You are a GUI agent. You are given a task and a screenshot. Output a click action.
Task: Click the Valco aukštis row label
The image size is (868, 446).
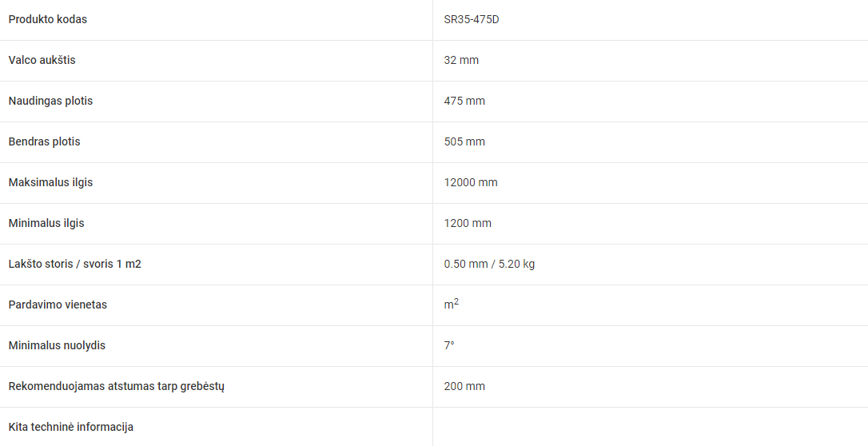click(x=42, y=60)
